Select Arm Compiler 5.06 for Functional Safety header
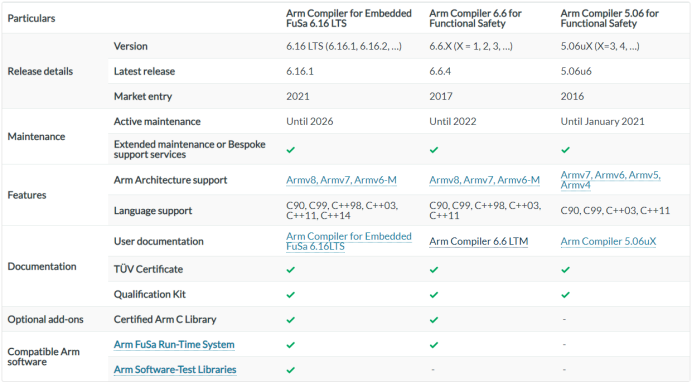 coord(609,18)
